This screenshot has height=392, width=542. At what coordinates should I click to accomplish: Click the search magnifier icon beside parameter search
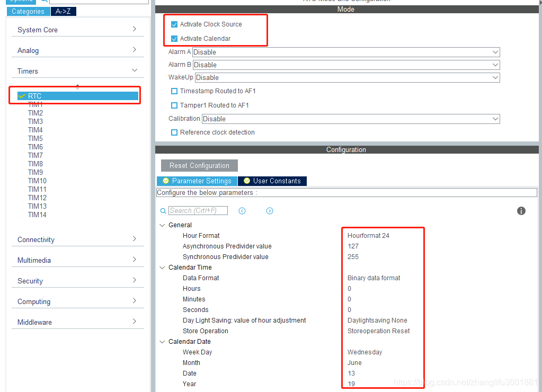(x=163, y=211)
